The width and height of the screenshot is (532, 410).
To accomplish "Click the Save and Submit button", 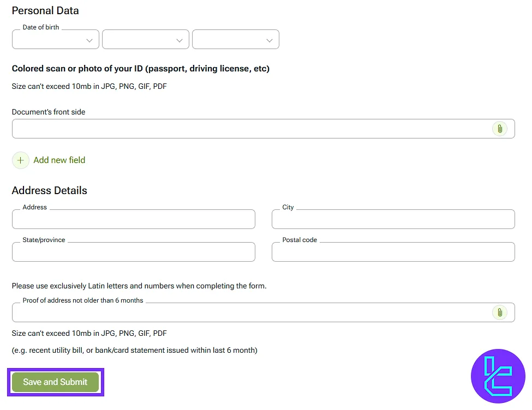I will [55, 382].
